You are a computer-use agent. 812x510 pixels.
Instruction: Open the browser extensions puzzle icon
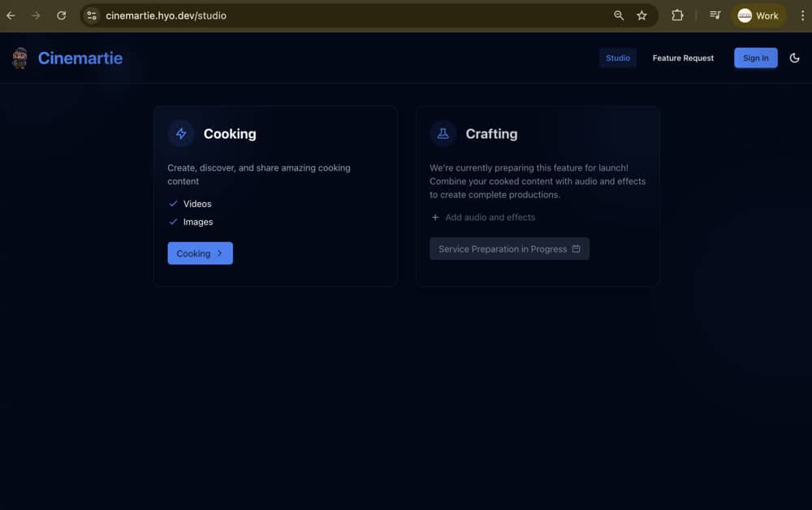[677, 15]
